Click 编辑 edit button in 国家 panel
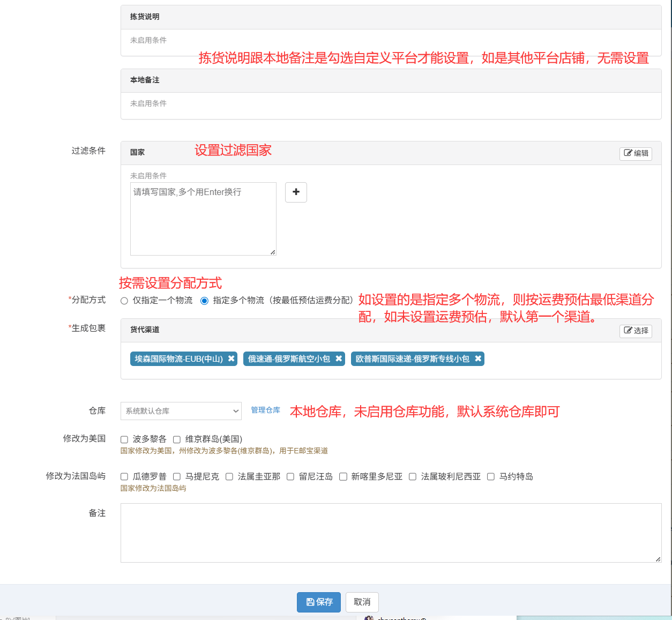Image resolution: width=672 pixels, height=620 pixels. point(636,153)
